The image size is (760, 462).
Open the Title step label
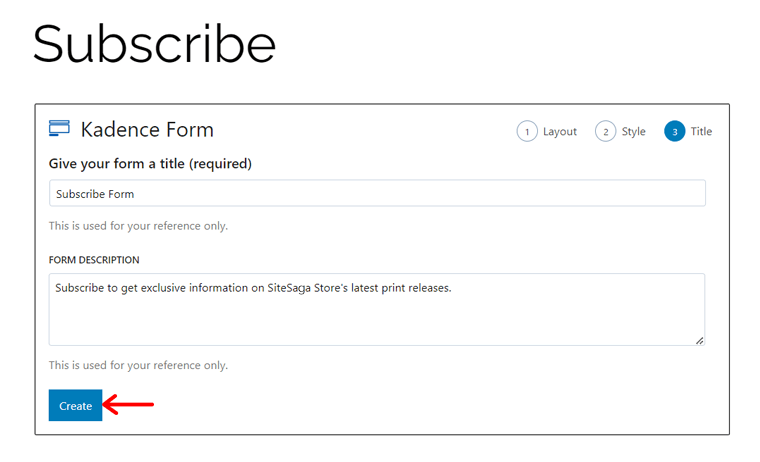point(701,131)
